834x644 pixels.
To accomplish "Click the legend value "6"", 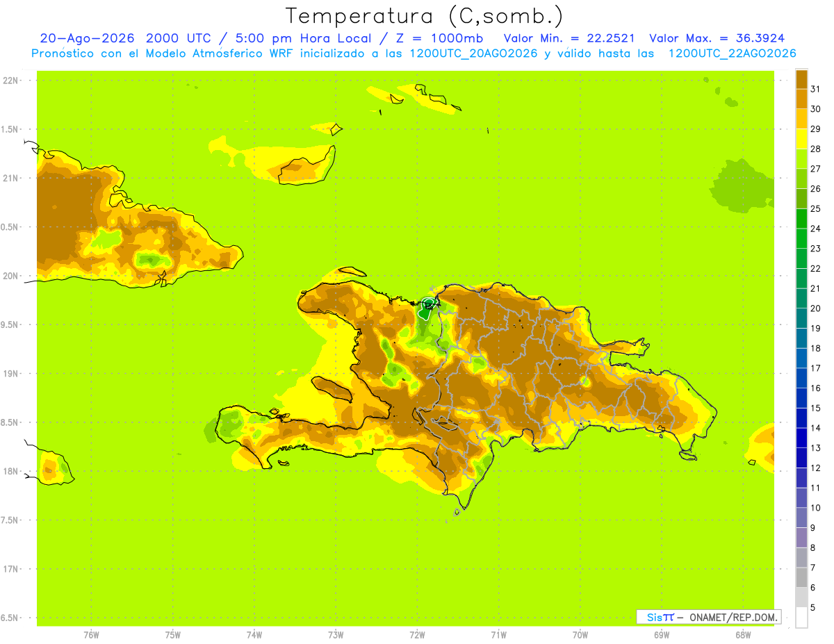I will [x=813, y=588].
